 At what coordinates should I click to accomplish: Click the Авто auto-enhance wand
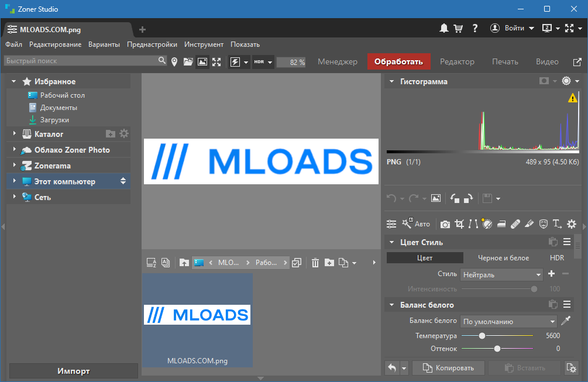(x=416, y=224)
